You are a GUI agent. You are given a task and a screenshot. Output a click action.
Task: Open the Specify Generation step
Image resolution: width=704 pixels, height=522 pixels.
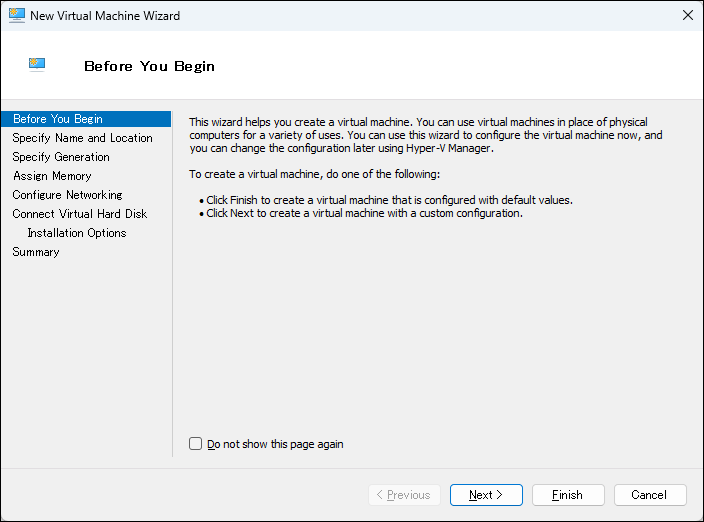pyautogui.click(x=61, y=157)
